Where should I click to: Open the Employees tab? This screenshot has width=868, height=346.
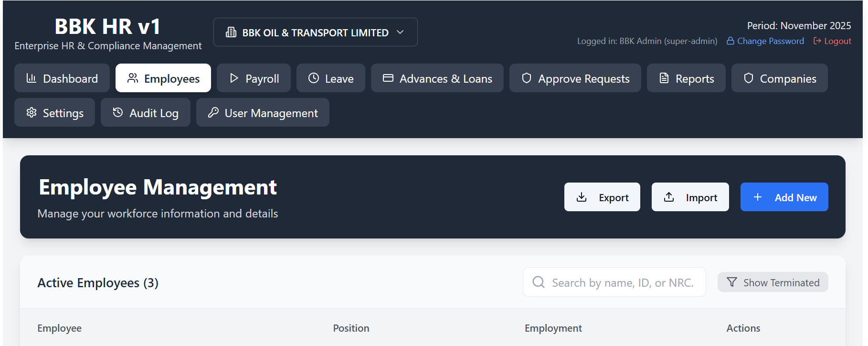coord(163,78)
